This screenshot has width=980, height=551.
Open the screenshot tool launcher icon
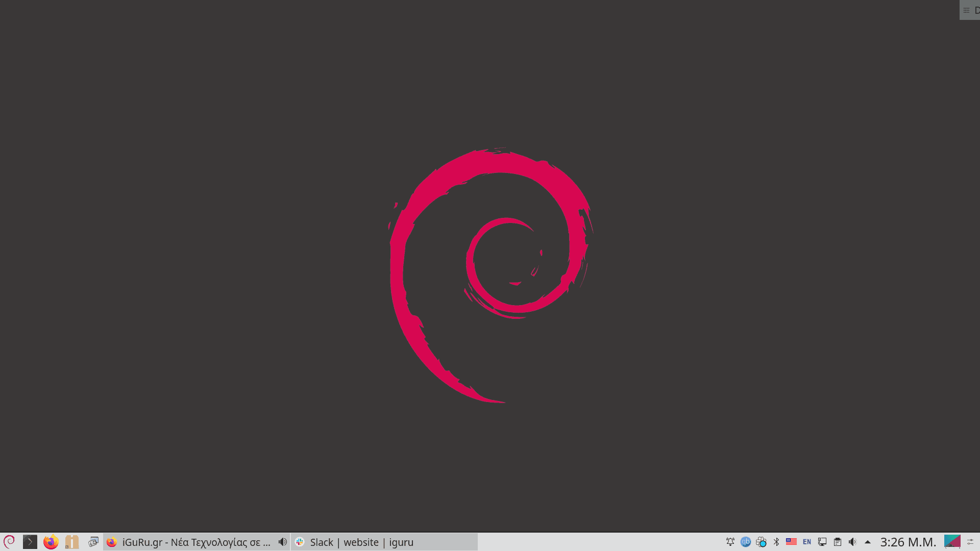[x=93, y=542]
